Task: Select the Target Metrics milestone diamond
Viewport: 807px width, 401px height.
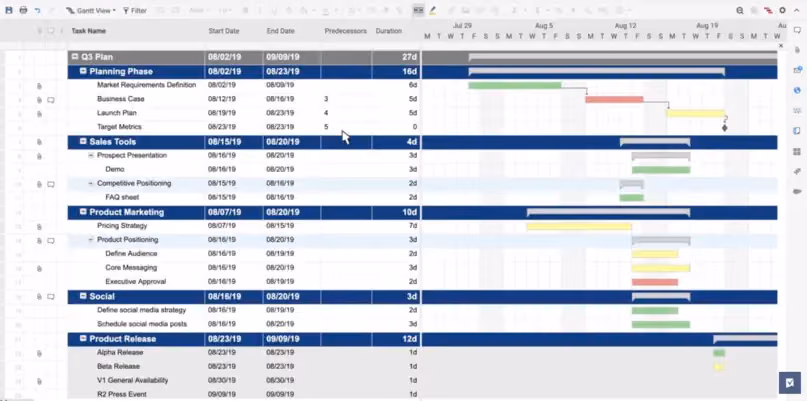Action: tap(725, 128)
